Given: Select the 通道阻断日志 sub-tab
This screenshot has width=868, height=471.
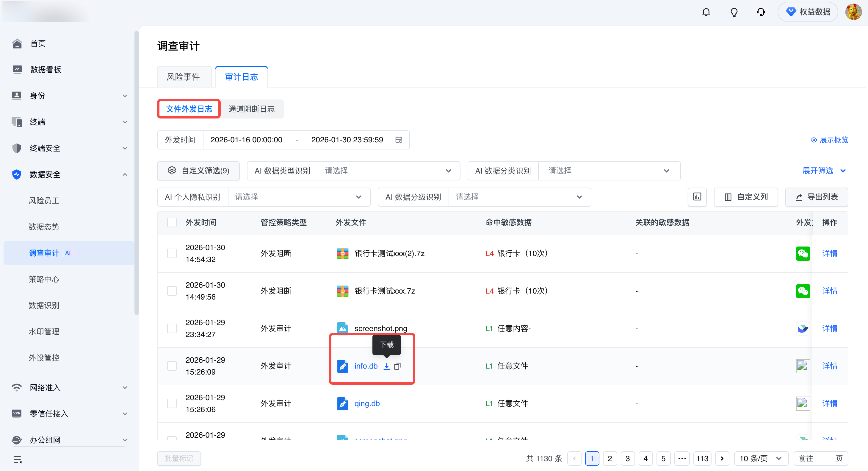Looking at the screenshot, I should click(x=251, y=109).
